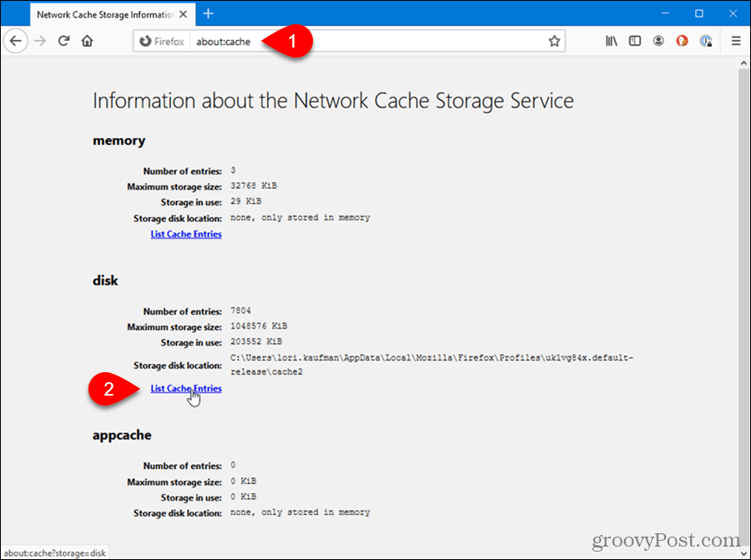Click the vertical scrollbar up arrow

pos(743,63)
